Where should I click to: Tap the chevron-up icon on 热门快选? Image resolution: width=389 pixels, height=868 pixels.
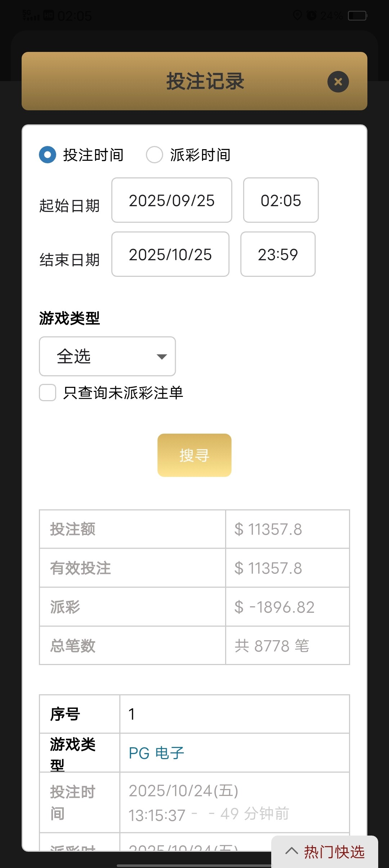click(291, 851)
